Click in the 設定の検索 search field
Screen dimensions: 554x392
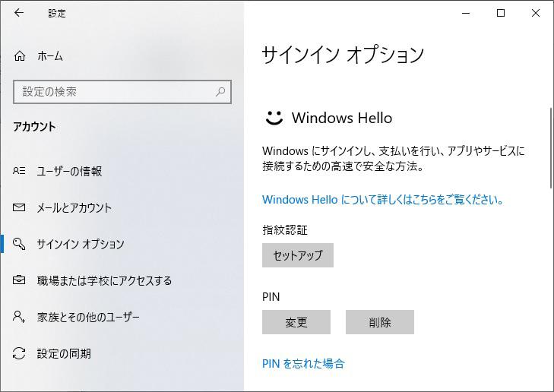(114, 92)
